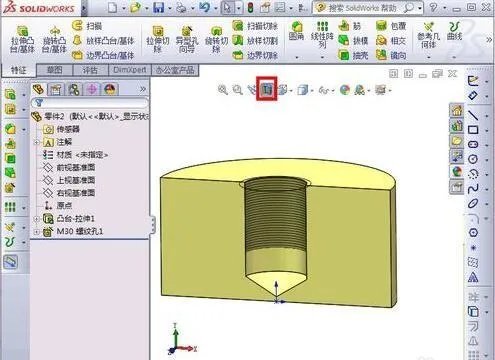The width and height of the screenshot is (495, 360).
Task: Select the 右视基准面 right plane
Action: tap(69, 193)
